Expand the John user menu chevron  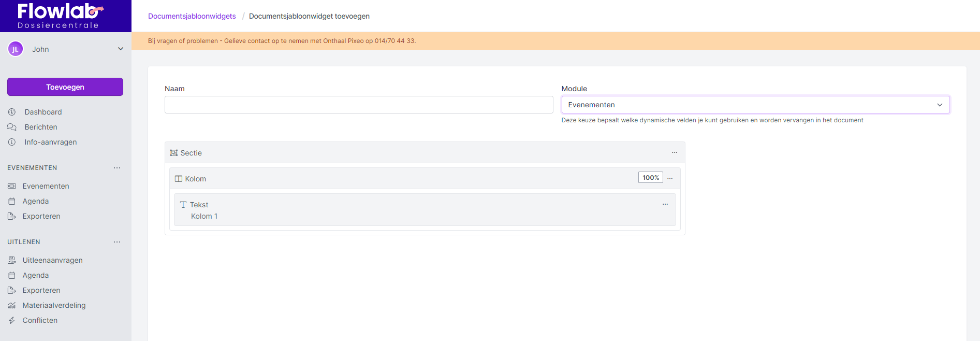(121, 49)
